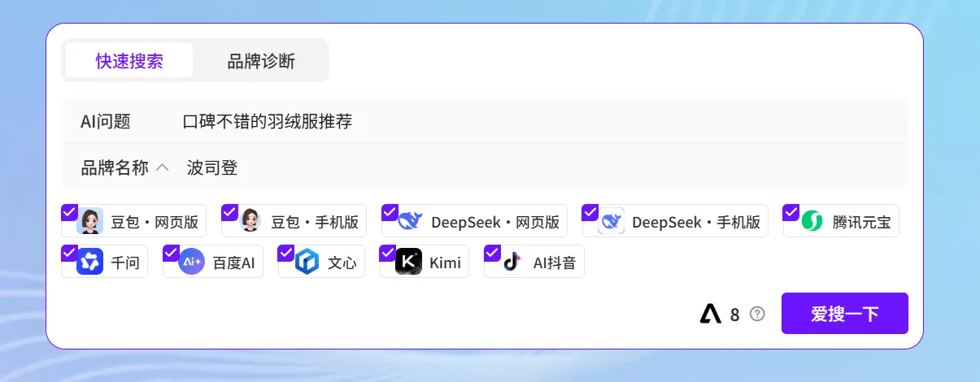Click the 百度AI round logo icon
This screenshot has height=382, width=980.
click(x=192, y=262)
